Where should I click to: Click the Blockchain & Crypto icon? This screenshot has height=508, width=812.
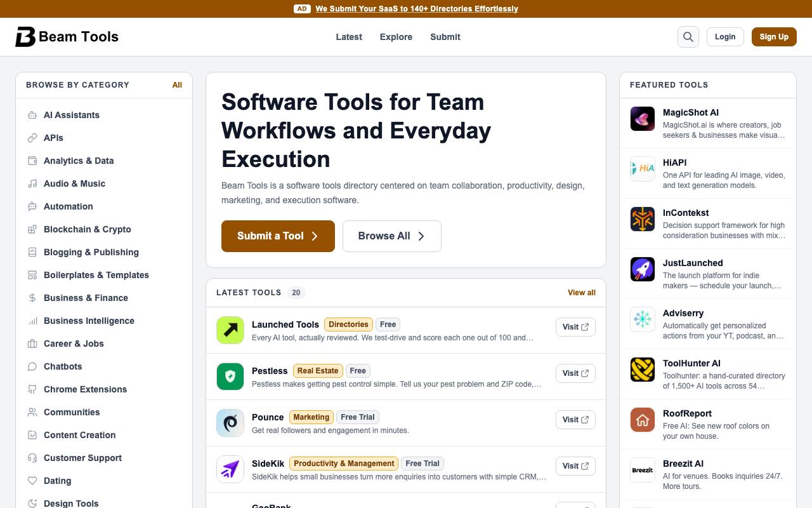[x=32, y=229]
